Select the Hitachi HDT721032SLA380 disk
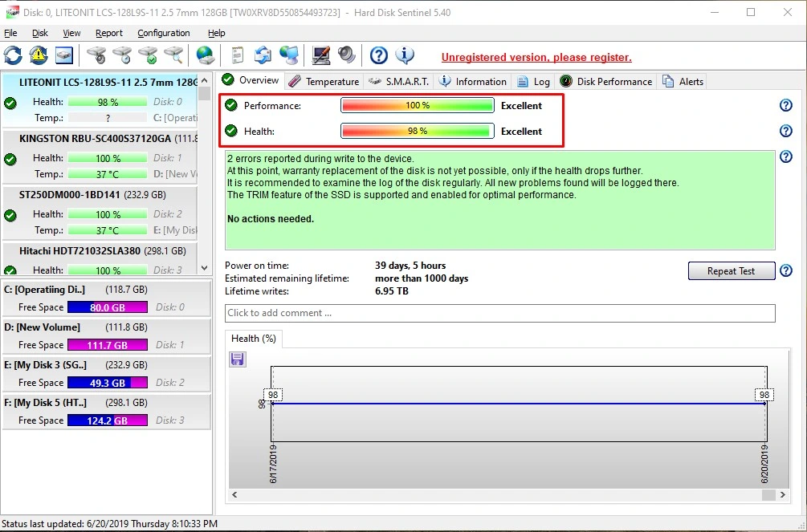This screenshot has width=807, height=532. click(100, 259)
